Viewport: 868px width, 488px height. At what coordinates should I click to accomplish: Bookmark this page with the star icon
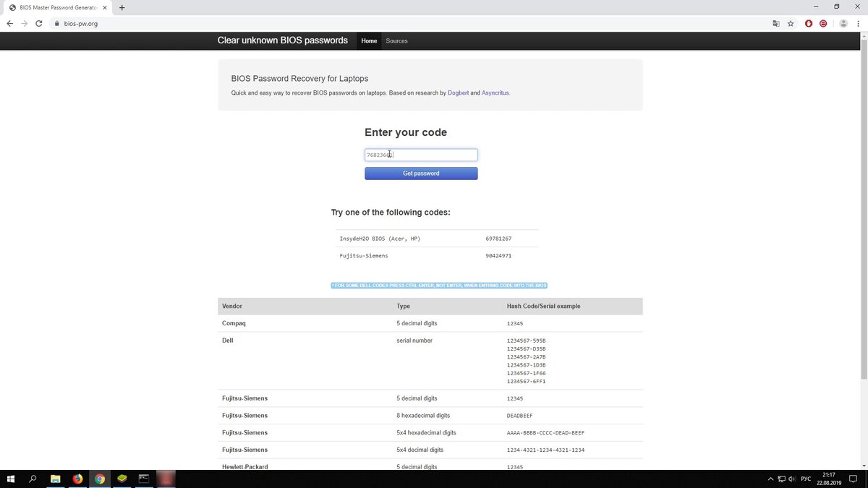pyautogui.click(x=791, y=23)
